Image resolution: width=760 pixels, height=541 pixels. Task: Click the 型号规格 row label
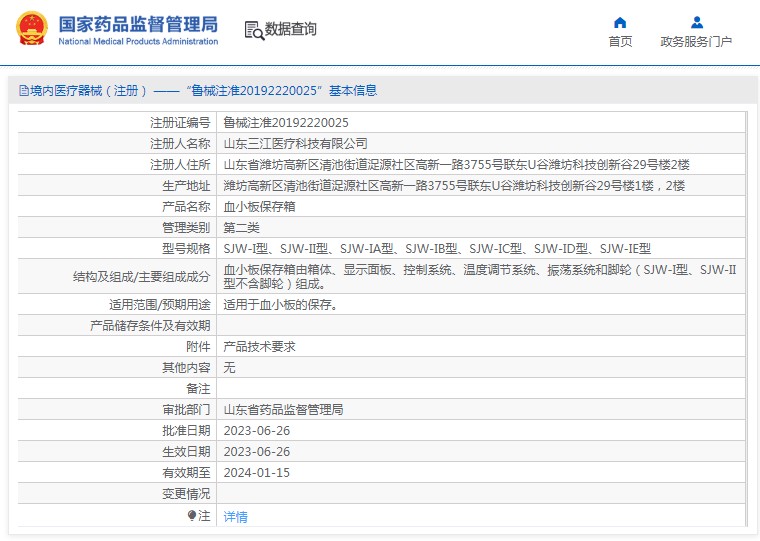click(x=186, y=249)
